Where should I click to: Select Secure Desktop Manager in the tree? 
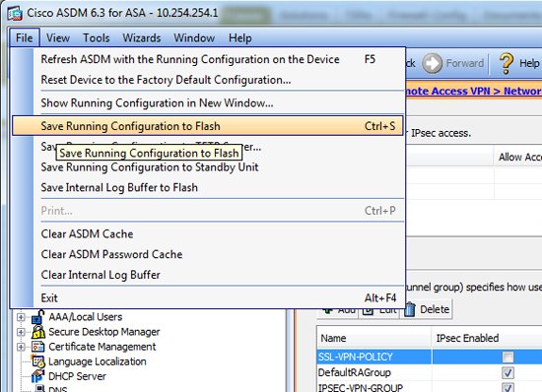[x=104, y=332]
